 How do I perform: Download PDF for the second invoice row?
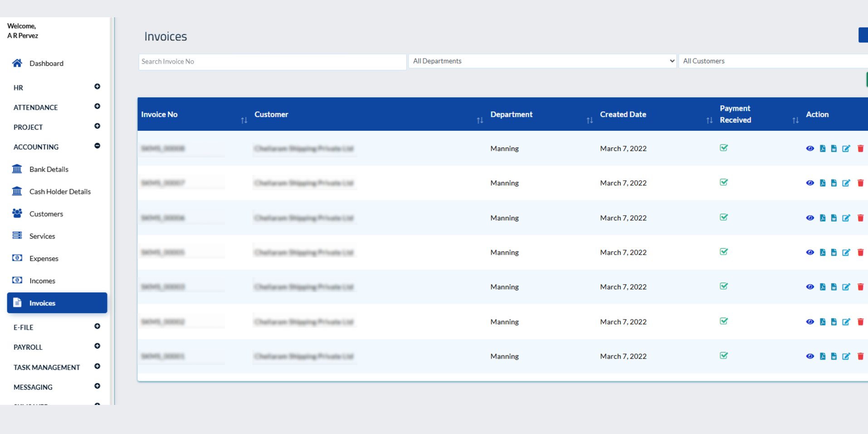(823, 183)
